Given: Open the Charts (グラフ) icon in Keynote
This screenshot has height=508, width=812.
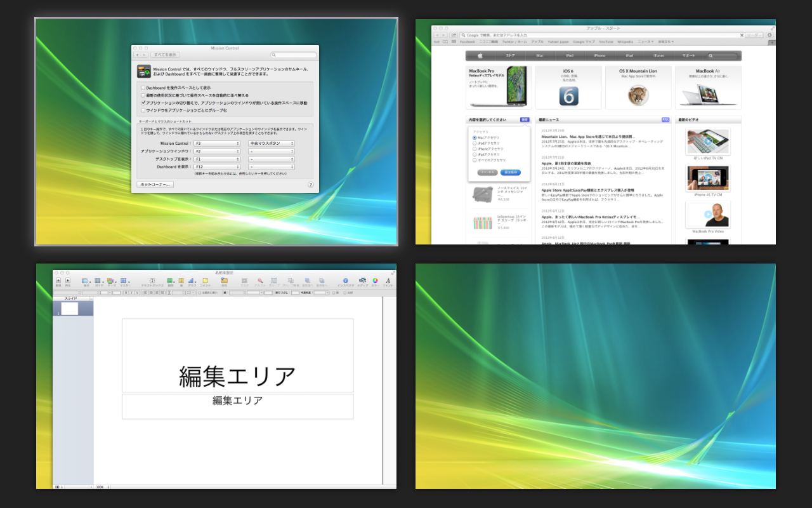Looking at the screenshot, I should pyautogui.click(x=192, y=280).
